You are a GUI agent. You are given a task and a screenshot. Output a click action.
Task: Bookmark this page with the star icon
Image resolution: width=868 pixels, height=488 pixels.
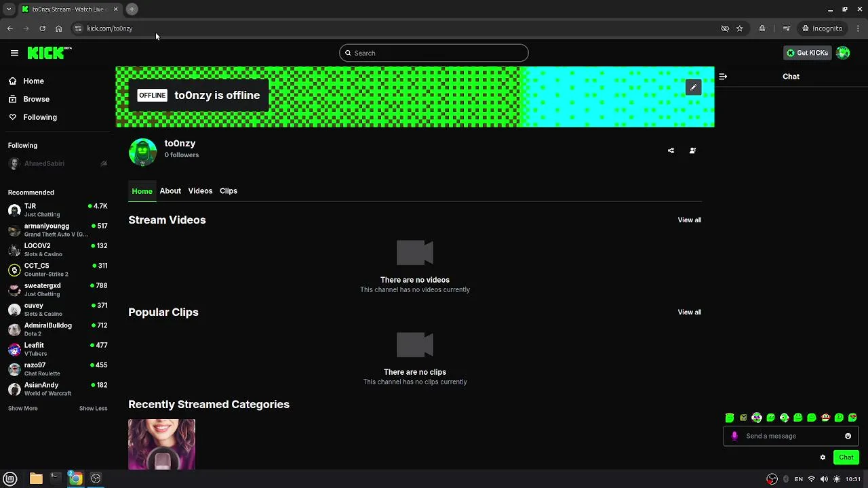tap(740, 28)
